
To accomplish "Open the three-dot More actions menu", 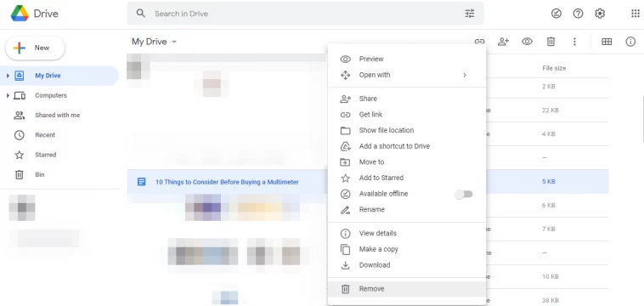I will click(x=574, y=42).
